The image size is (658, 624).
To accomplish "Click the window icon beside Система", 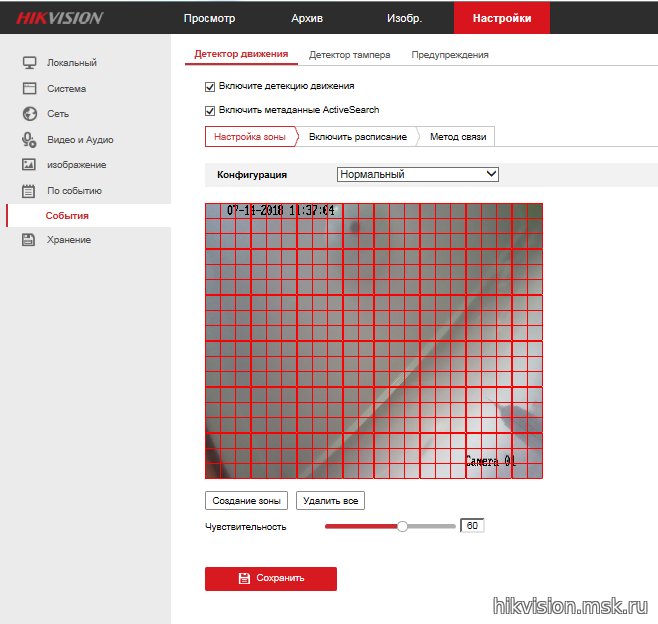I will pyautogui.click(x=29, y=88).
